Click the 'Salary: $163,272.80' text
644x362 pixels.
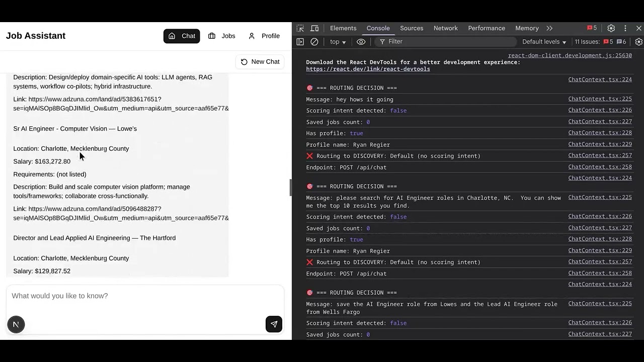42,161
